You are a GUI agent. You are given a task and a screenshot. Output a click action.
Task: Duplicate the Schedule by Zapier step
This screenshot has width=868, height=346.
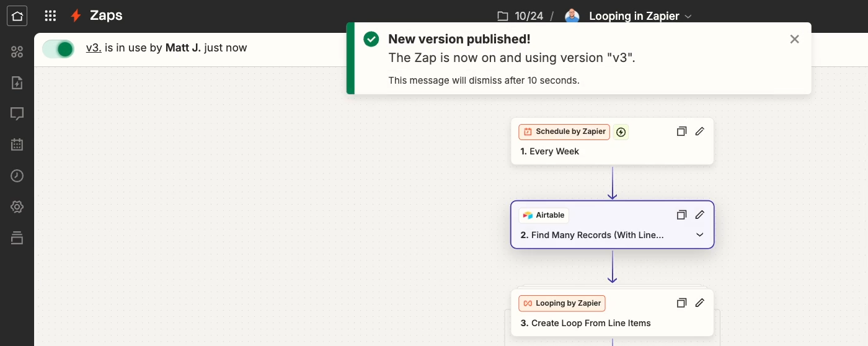click(681, 131)
